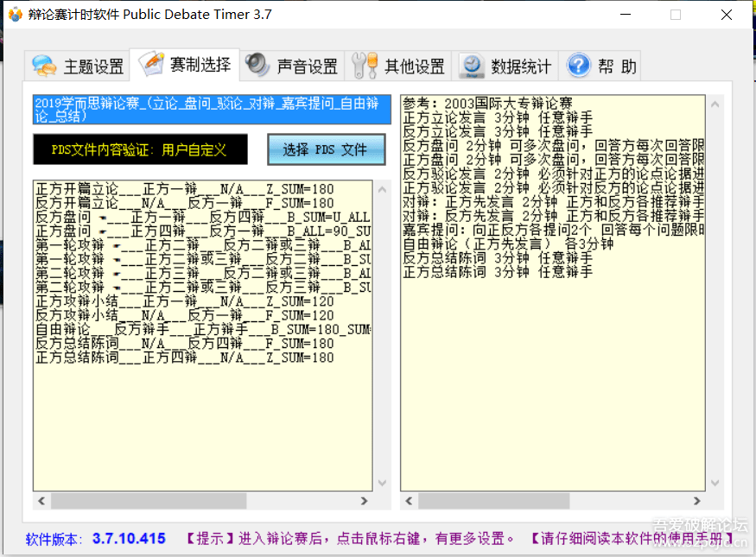Click the monitor icon on 数据统计 tab
756x557 pixels.
tap(472, 66)
